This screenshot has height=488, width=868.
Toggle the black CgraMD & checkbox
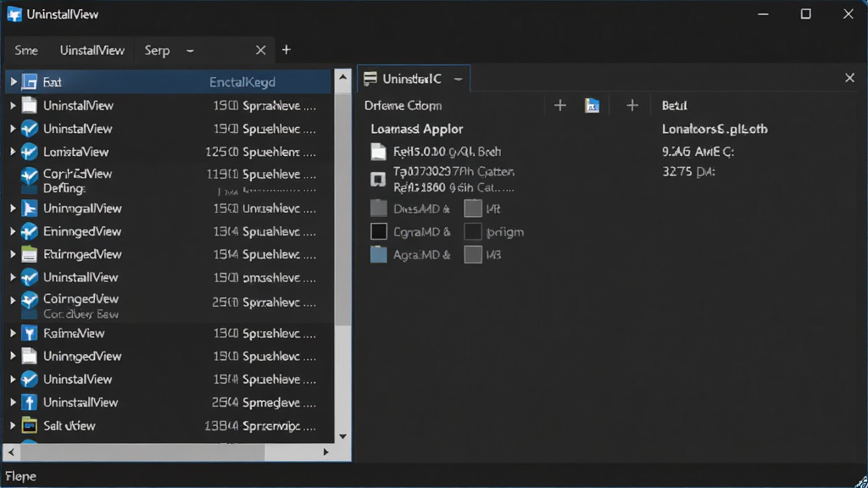click(x=379, y=231)
